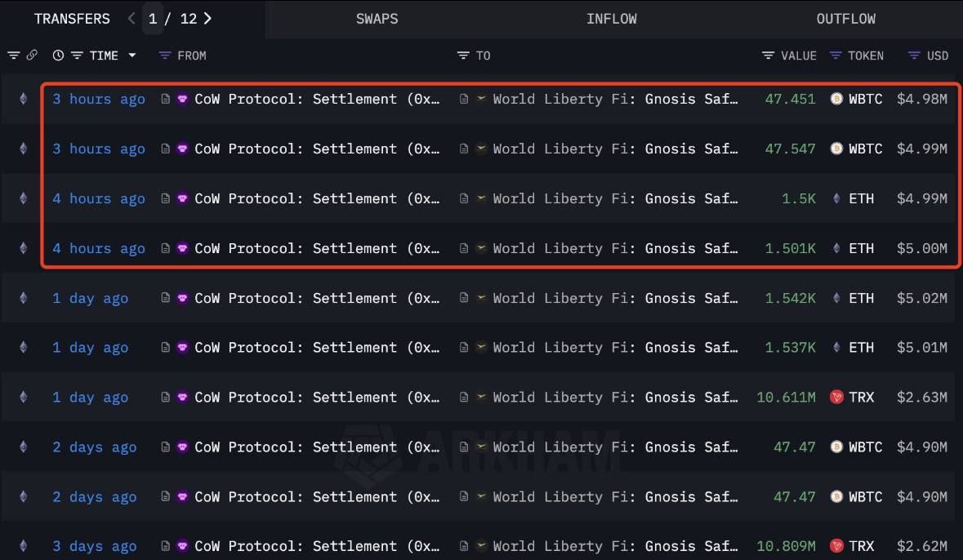Select the USD amount $4.98M

coord(922,99)
